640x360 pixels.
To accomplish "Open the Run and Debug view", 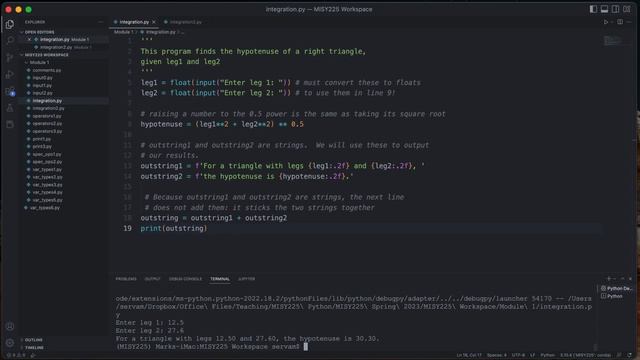I will [x=10, y=75].
